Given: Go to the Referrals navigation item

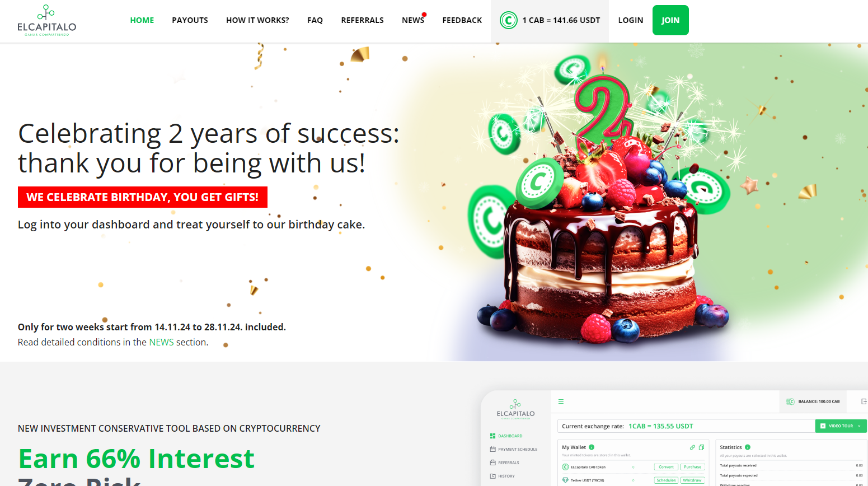Looking at the screenshot, I should click(362, 20).
